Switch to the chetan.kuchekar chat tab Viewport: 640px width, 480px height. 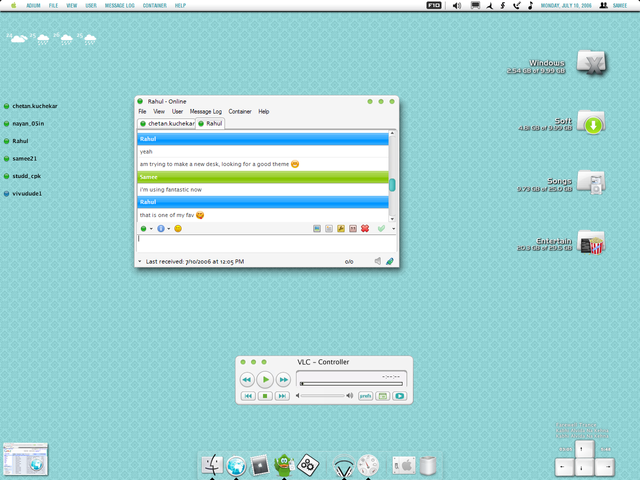point(166,123)
